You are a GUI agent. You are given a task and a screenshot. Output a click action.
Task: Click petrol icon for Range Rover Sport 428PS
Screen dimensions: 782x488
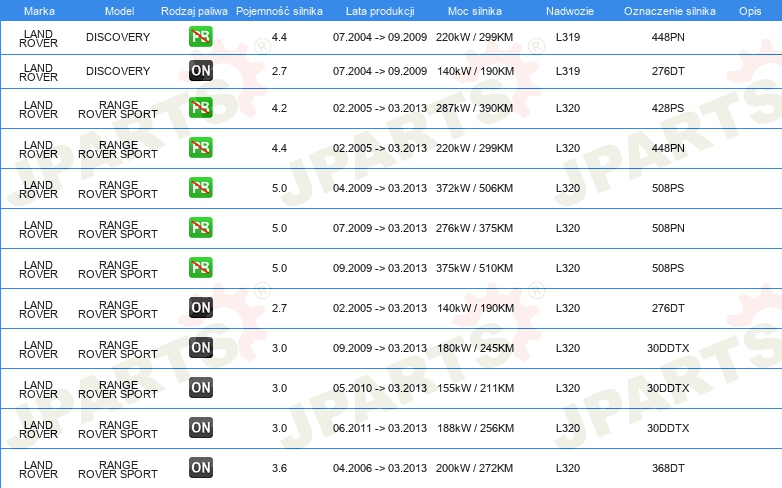coord(200,108)
